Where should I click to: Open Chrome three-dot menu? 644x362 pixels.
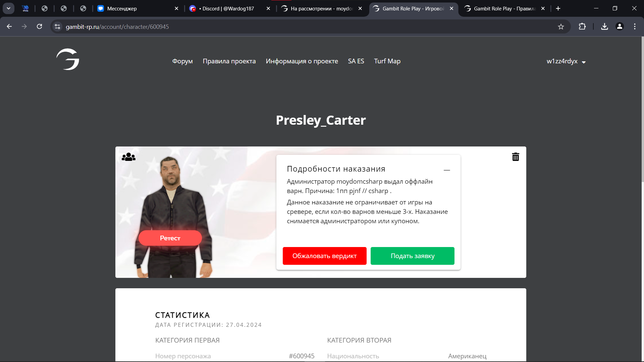(x=635, y=26)
